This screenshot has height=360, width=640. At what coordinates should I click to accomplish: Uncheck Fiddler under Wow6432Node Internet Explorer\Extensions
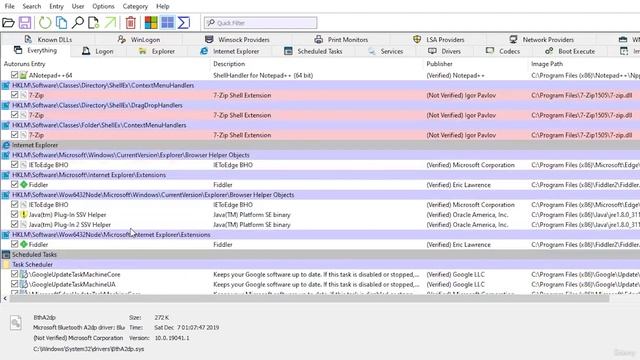pyautogui.click(x=15, y=244)
